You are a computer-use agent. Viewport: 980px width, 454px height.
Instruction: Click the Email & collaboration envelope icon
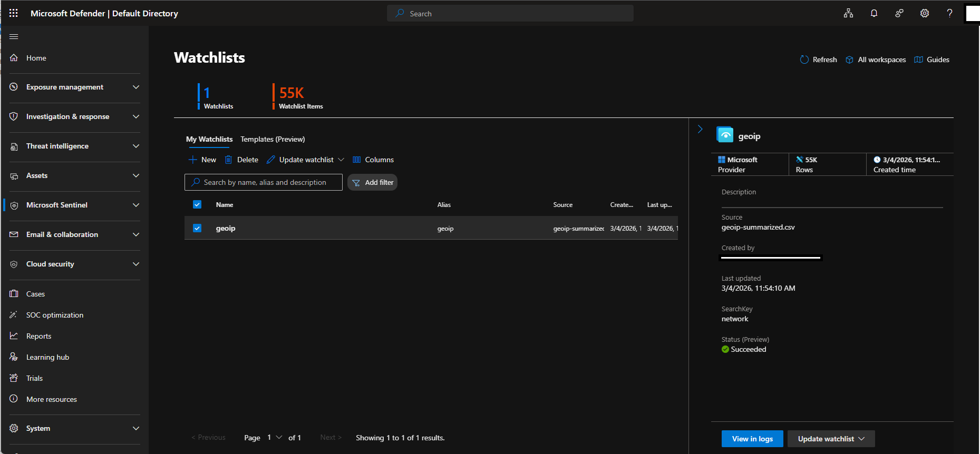14,234
